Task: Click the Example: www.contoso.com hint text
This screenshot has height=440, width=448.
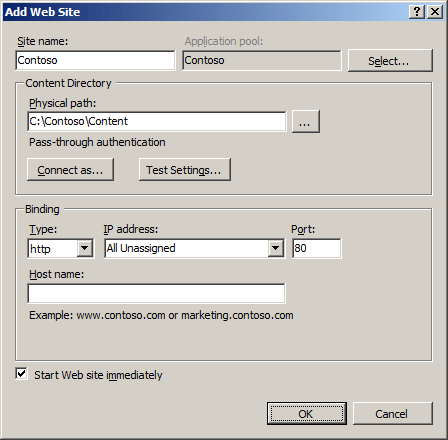Action: (161, 315)
